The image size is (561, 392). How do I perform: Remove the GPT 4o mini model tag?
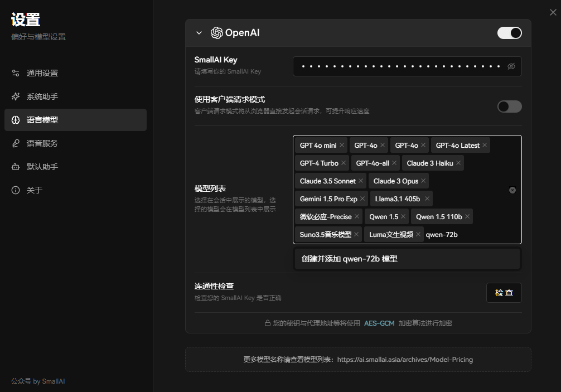[342, 145]
